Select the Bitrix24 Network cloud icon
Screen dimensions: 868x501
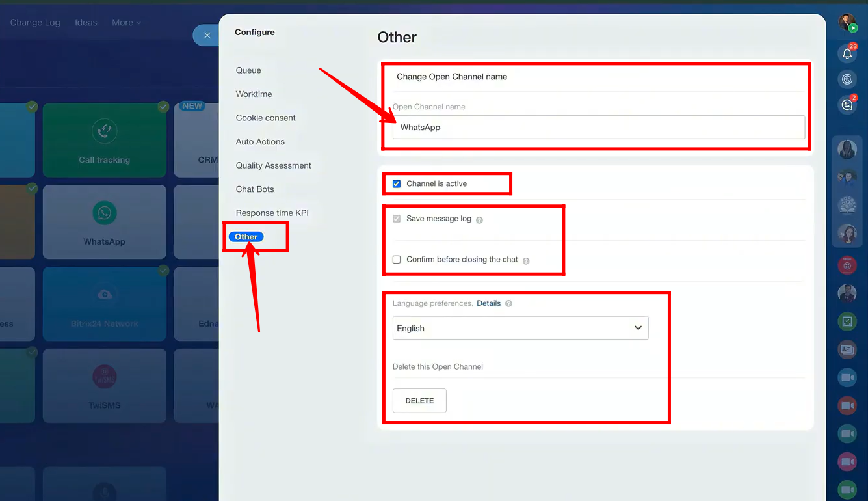point(104,295)
